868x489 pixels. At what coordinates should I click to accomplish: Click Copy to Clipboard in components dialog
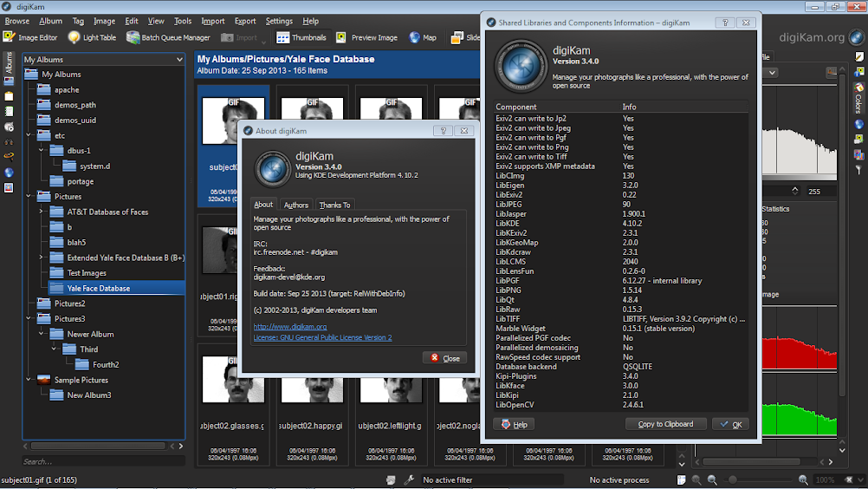[x=665, y=424]
